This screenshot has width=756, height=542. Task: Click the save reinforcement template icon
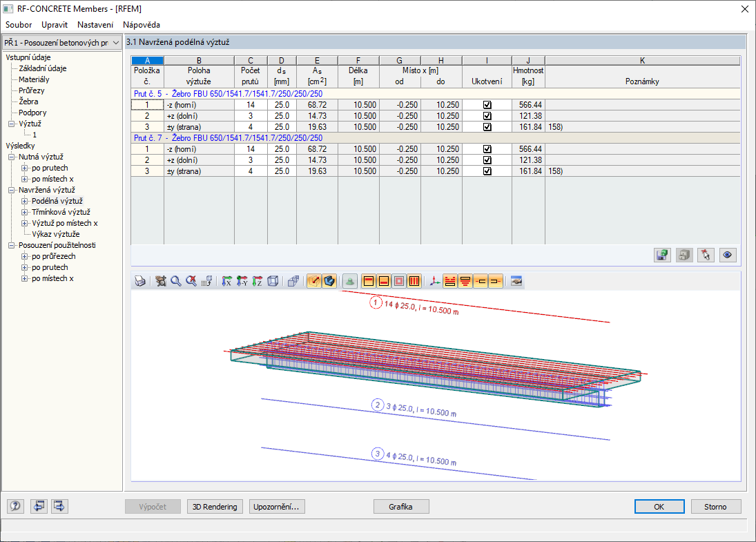(x=663, y=255)
